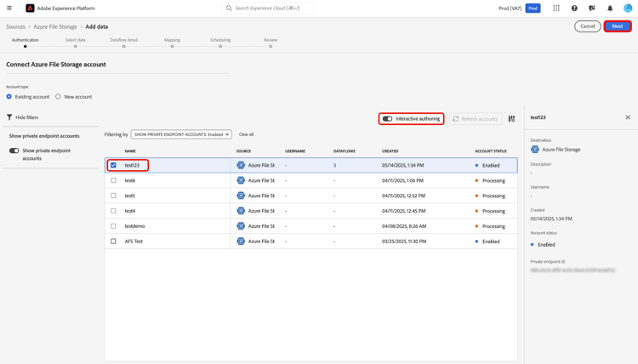Viewport: 638px width, 364px height.
Task: Remove the private endpoint filter tag
Action: click(227, 134)
